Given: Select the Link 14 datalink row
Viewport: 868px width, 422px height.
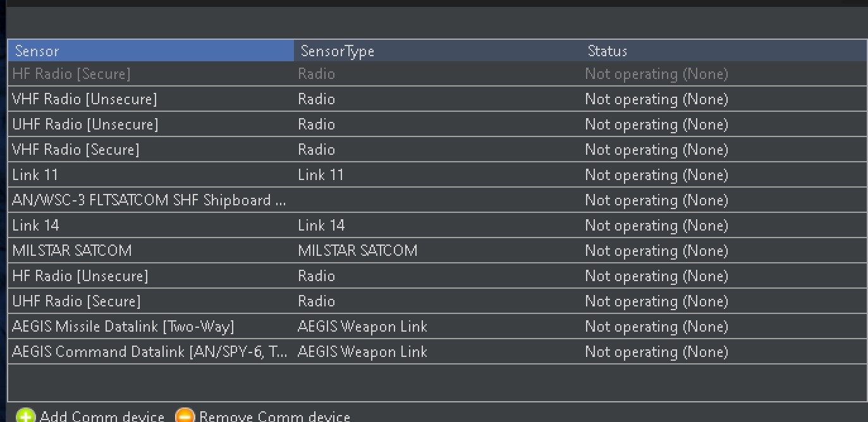Looking at the screenshot, I should coord(126,226).
